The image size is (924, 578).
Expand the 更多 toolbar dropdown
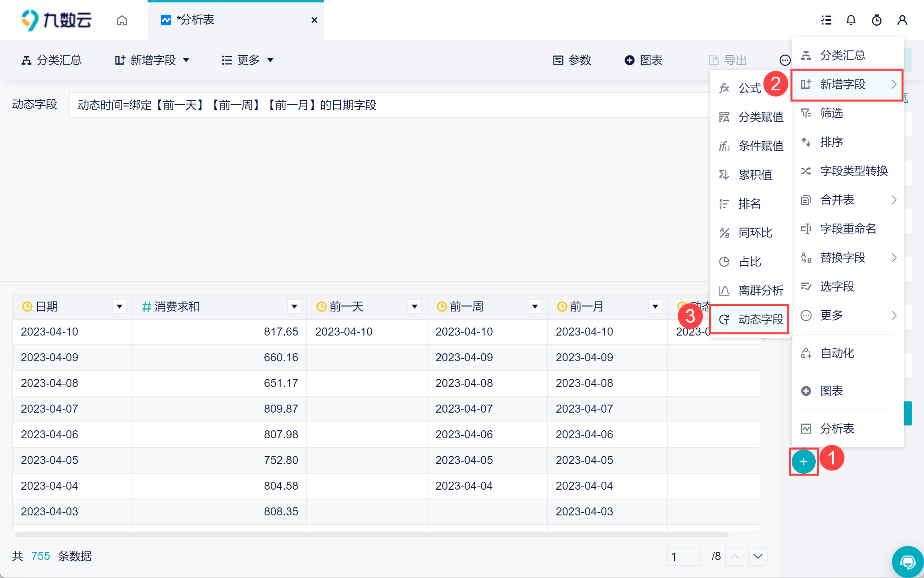click(247, 60)
